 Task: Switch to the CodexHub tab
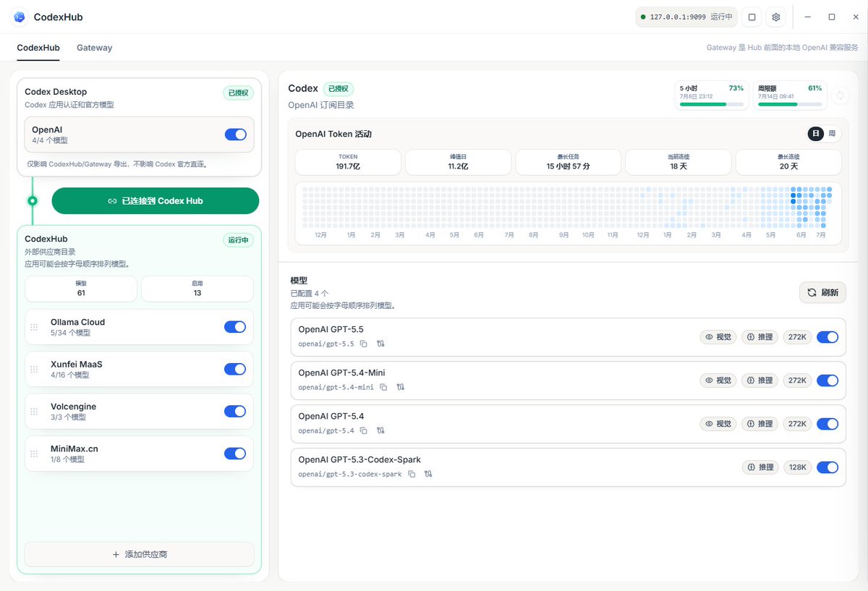coord(38,48)
